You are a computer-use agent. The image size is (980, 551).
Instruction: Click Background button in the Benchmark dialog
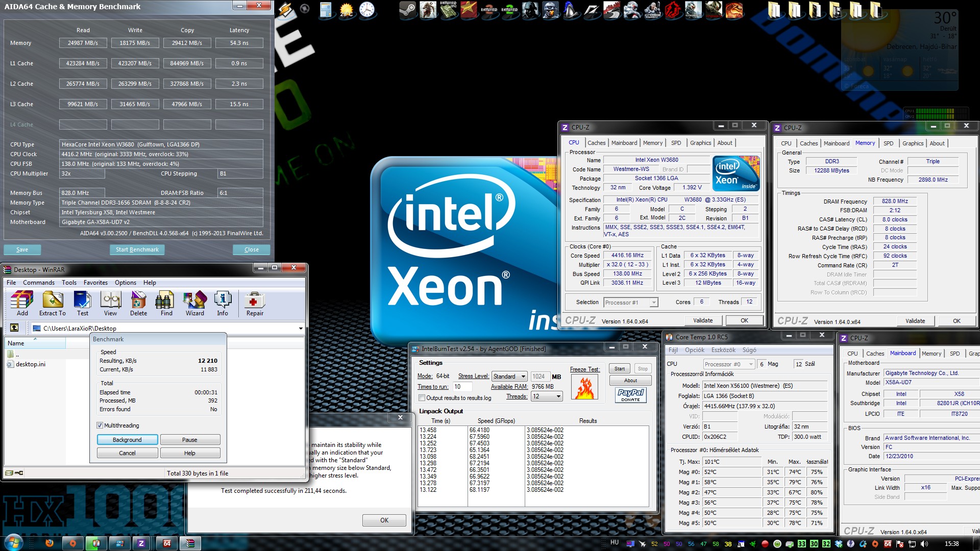click(127, 440)
